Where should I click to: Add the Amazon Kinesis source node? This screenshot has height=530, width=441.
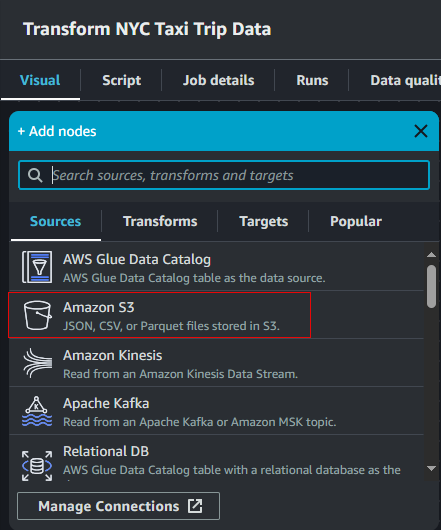[x=216, y=363]
